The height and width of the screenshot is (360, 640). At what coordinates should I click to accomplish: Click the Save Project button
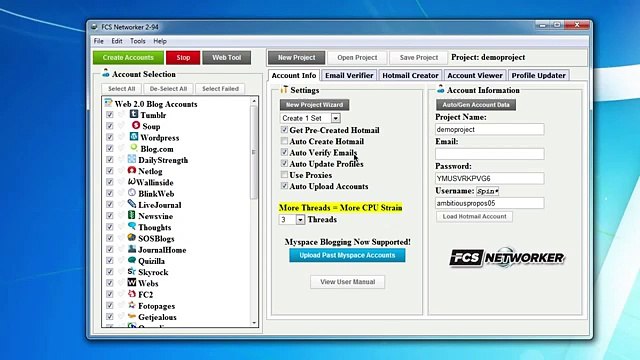point(419,58)
